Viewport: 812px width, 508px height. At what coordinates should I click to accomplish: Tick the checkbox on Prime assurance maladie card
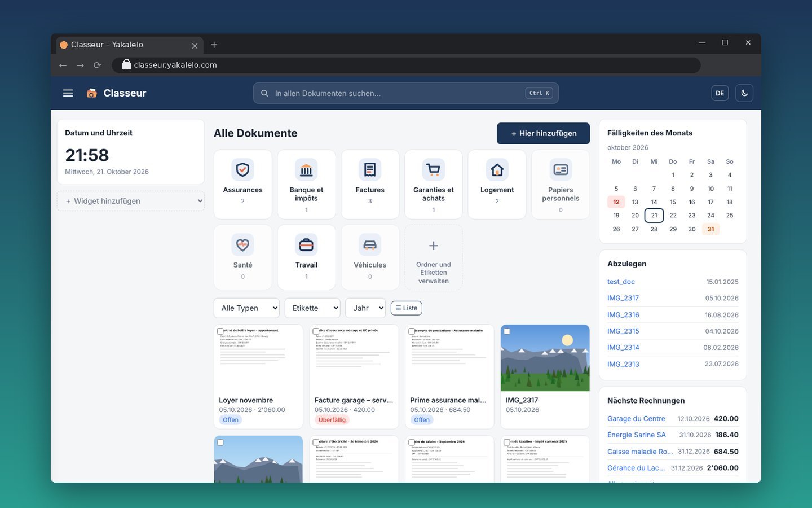click(x=412, y=331)
